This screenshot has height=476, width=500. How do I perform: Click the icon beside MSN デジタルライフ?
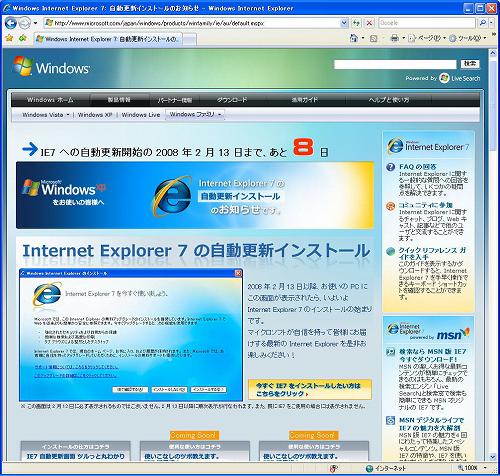390,420
